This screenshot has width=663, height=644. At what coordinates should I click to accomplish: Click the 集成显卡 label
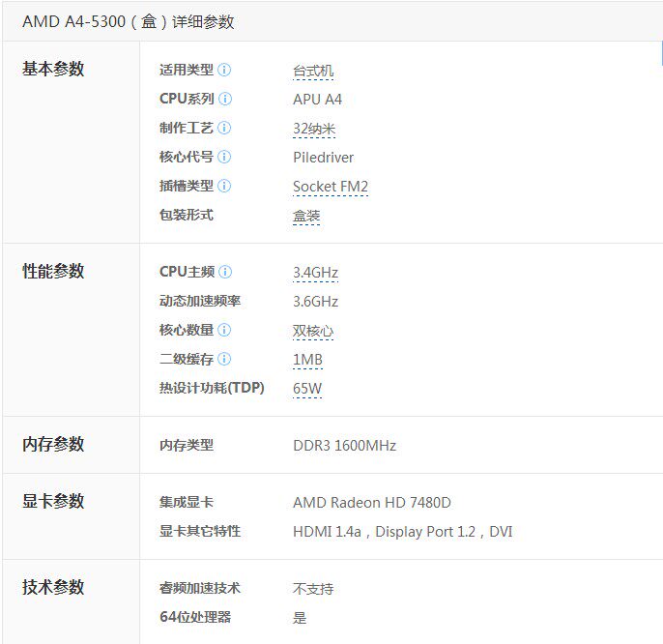(187, 502)
